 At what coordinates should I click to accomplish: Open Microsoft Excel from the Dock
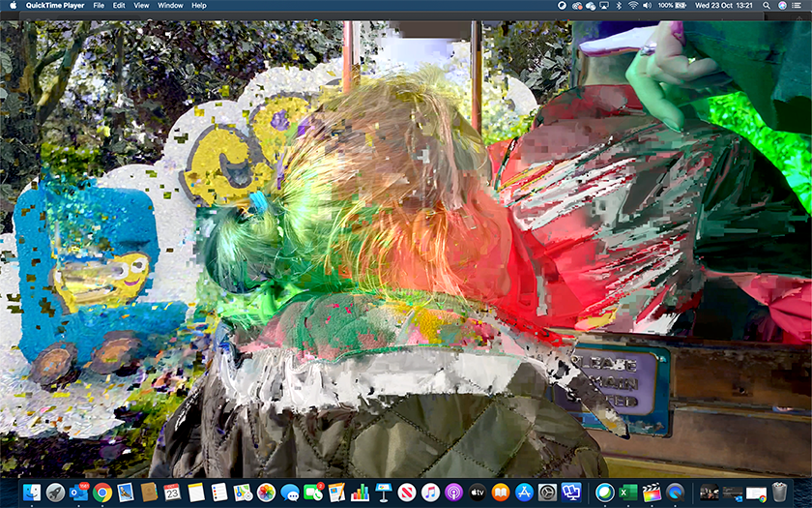628,492
